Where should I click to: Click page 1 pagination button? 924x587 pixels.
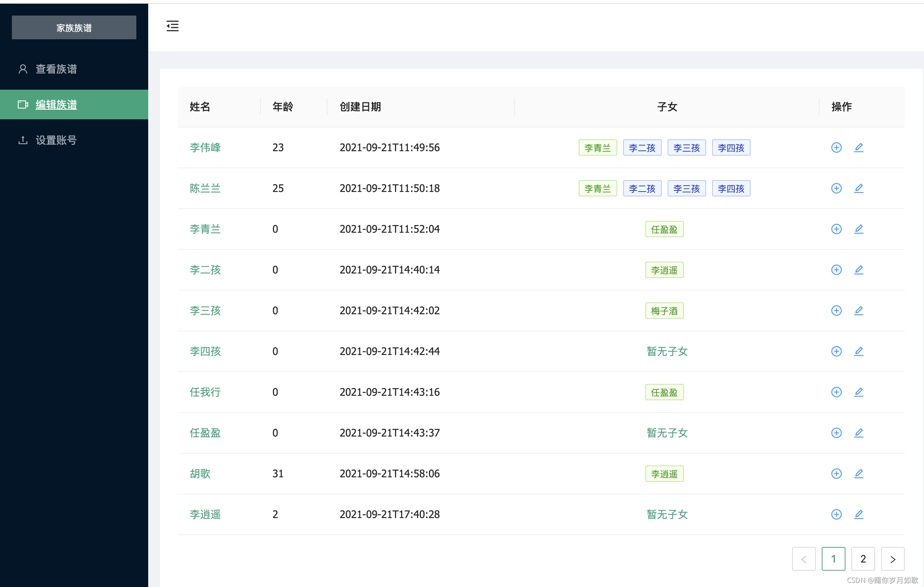[833, 558]
